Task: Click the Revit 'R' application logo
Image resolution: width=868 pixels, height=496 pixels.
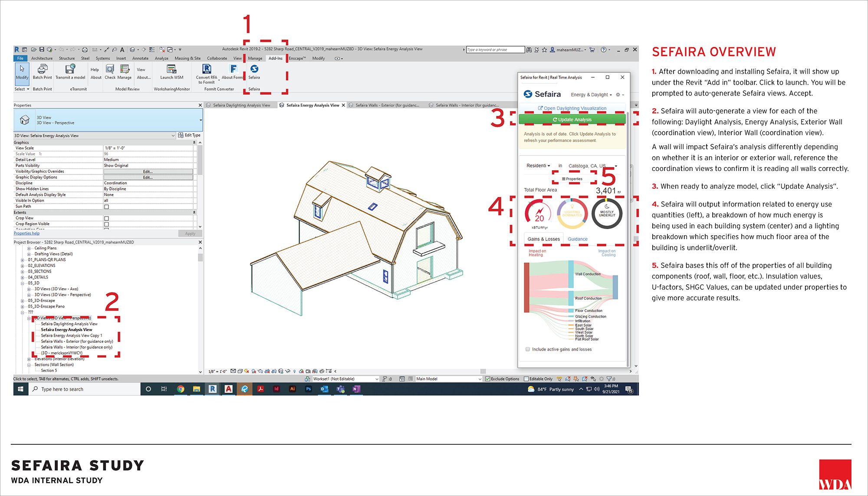Action: click(x=16, y=49)
